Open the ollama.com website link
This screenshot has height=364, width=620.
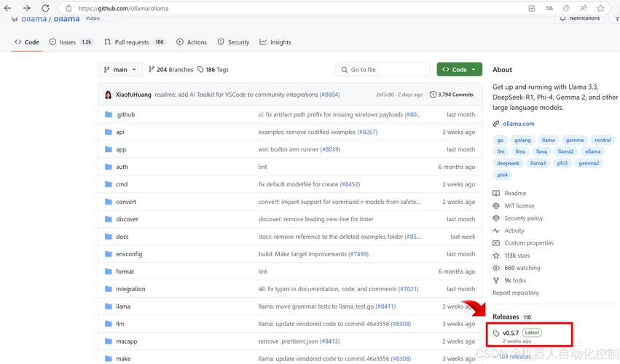tap(519, 124)
